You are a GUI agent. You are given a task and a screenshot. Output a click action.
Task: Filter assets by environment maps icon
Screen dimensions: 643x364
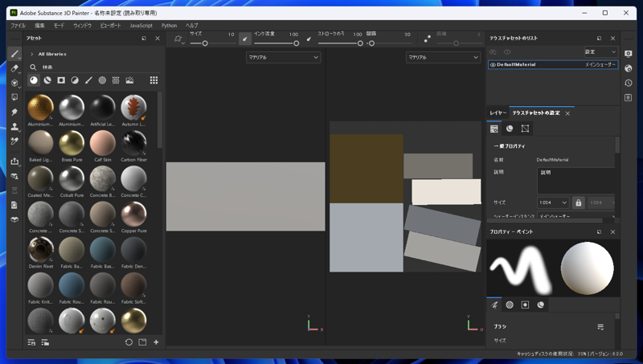click(129, 80)
